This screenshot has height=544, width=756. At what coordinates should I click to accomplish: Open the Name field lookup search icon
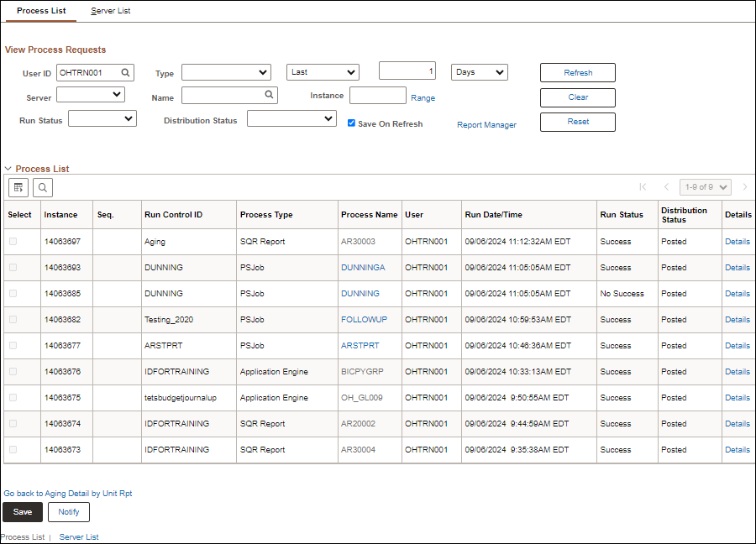click(269, 94)
